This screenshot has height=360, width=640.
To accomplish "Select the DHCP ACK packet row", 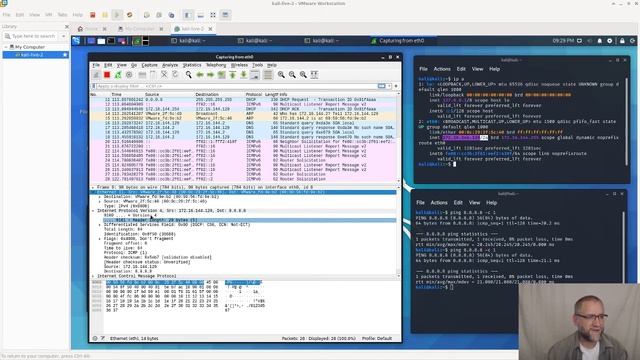I will point(243,109).
